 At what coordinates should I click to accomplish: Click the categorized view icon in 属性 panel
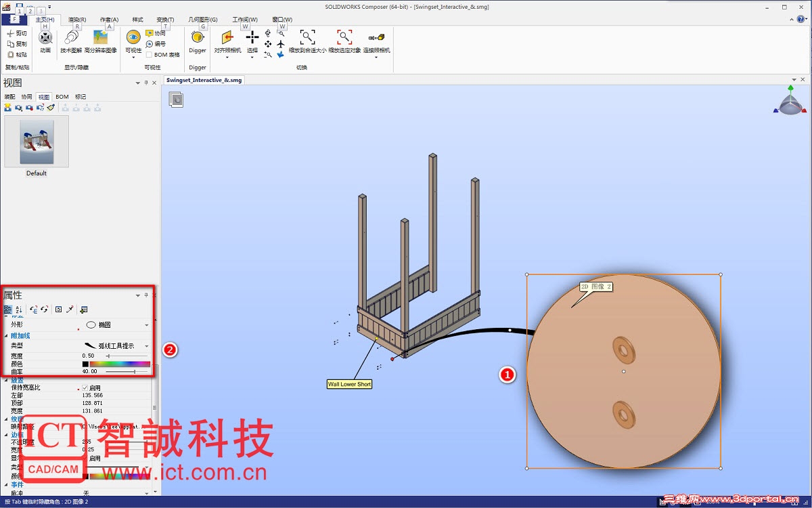click(x=7, y=310)
